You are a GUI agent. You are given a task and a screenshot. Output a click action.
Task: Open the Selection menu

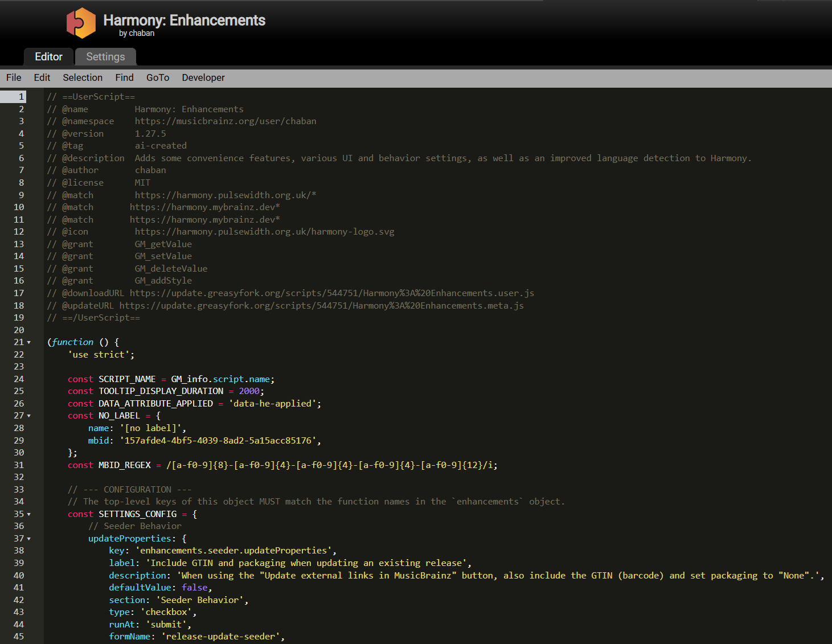point(83,77)
